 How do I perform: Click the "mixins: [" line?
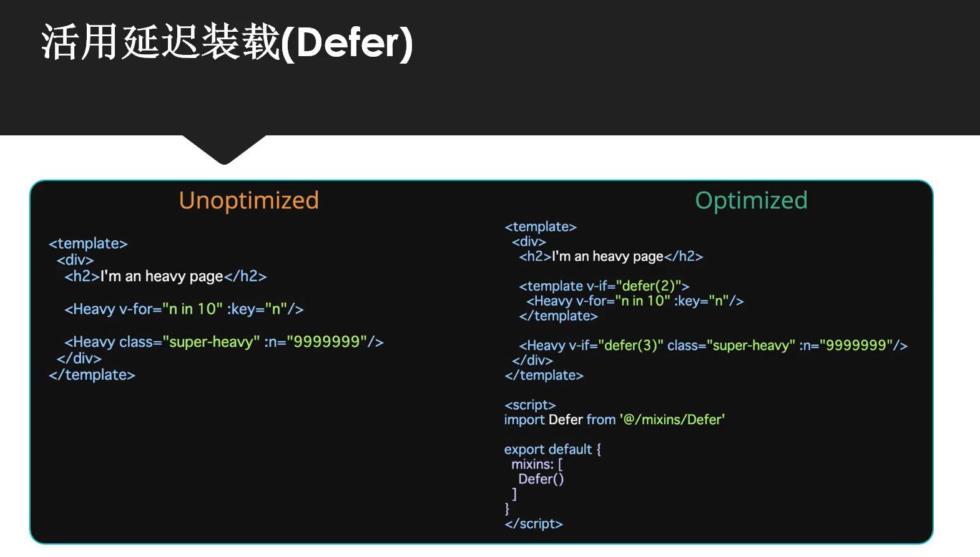click(x=537, y=464)
